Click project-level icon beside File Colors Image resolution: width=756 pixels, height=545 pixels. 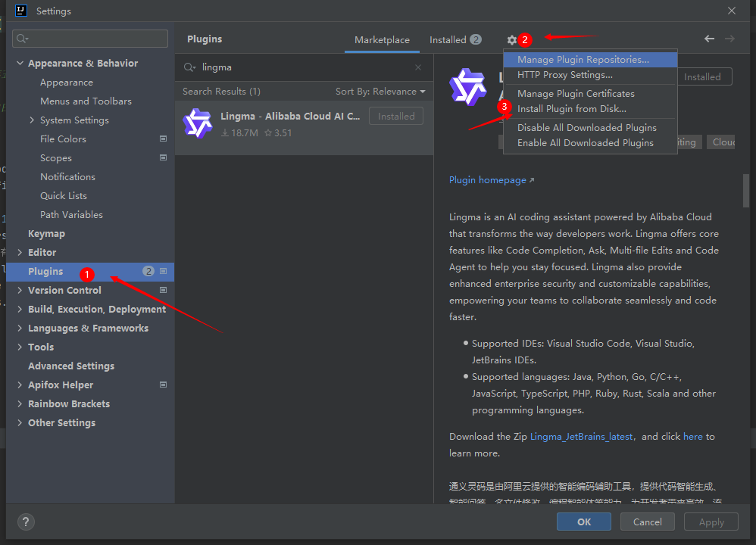(163, 139)
